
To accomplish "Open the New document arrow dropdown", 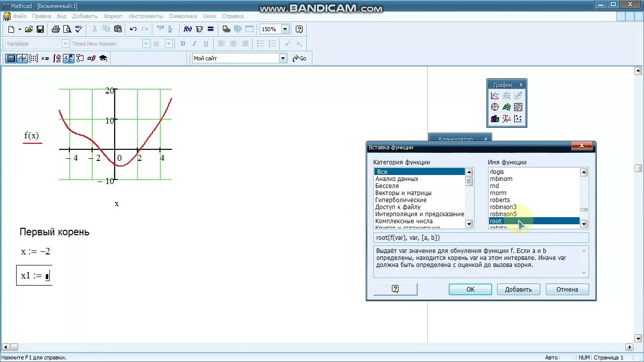I will click(19, 29).
